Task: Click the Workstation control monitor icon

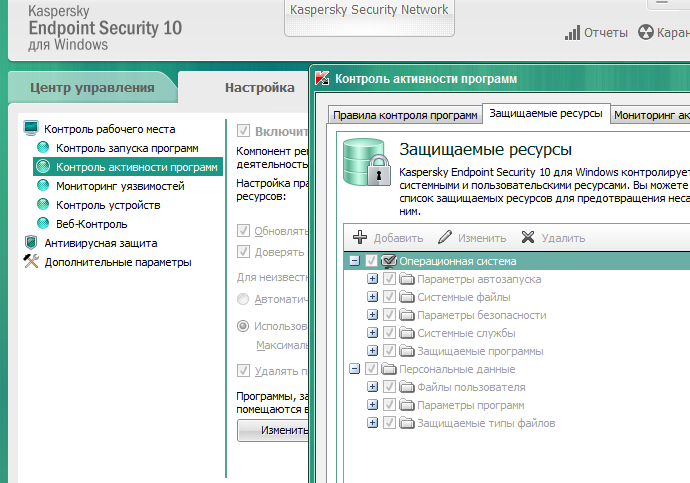Action: point(31,129)
